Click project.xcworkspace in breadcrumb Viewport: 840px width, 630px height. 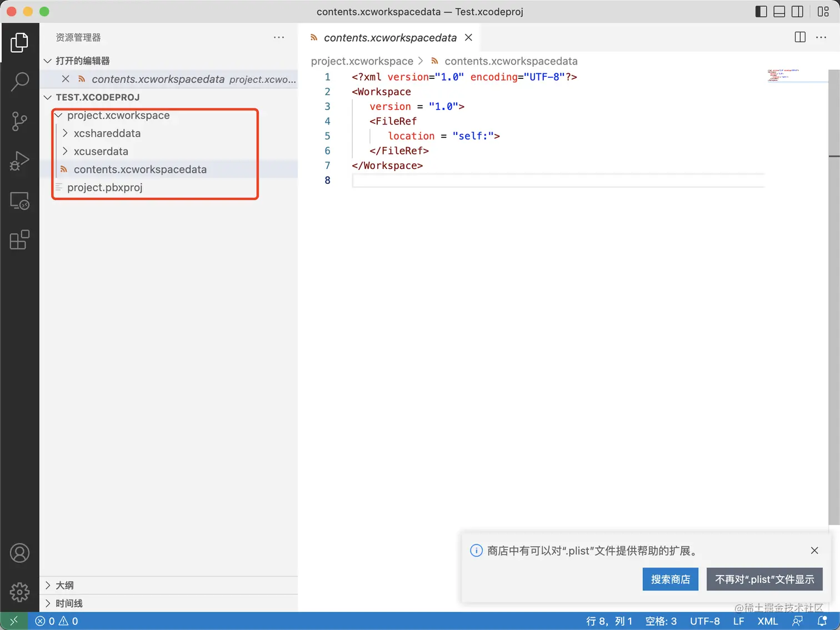[x=362, y=61]
